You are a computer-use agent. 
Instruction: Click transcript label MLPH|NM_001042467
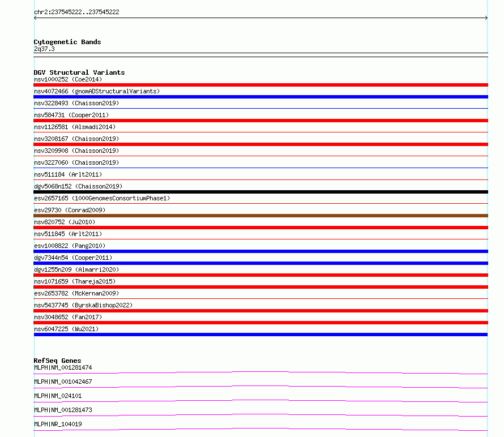[x=63, y=382]
